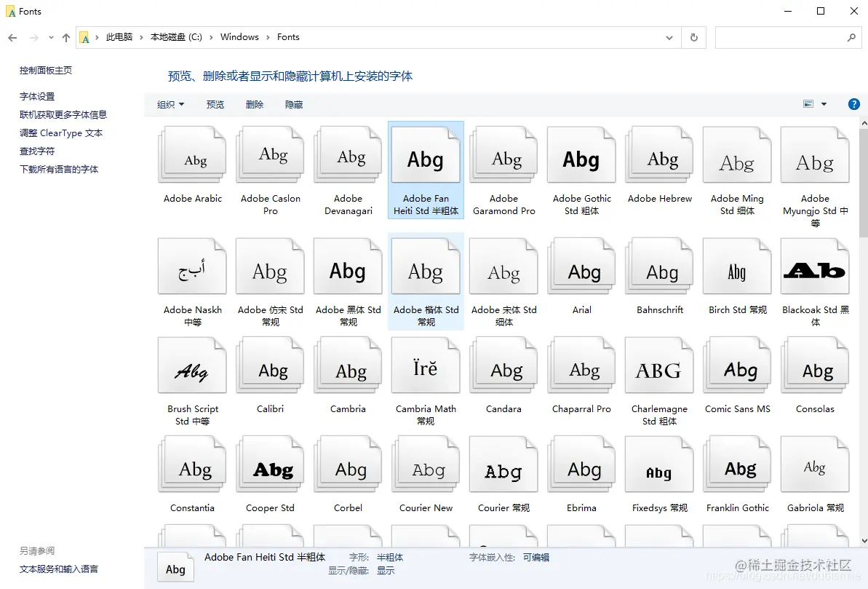Image resolution: width=868 pixels, height=589 pixels.
Task: Open the 组织 dropdown menu
Action: [x=170, y=104]
